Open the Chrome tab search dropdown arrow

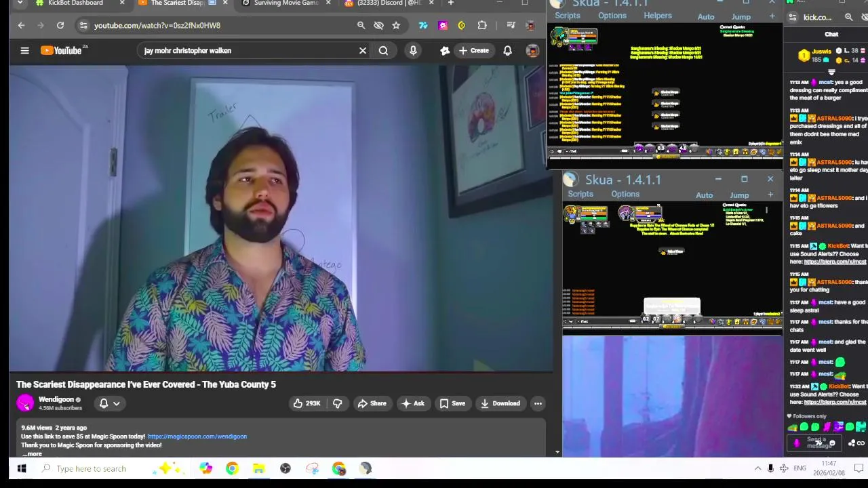click(20, 3)
